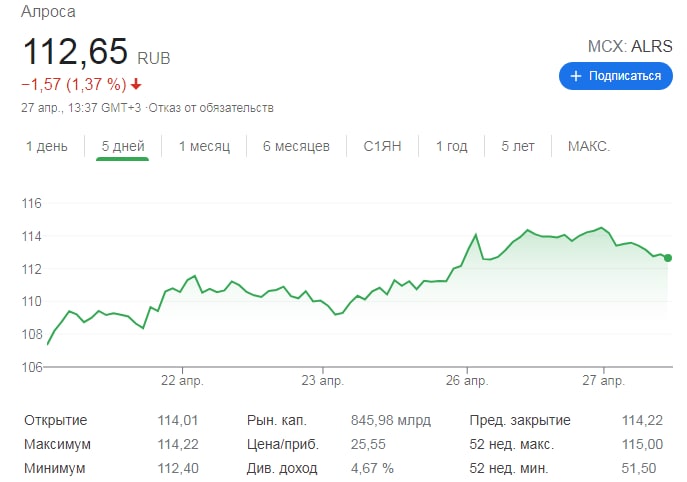Click the green current price dot on chart
Viewport: 687px width, 482px height.
tap(668, 258)
